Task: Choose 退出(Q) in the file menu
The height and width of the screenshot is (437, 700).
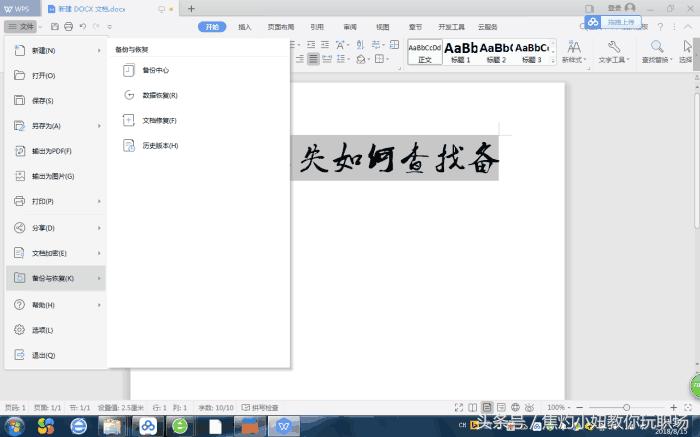Action: tap(56, 355)
